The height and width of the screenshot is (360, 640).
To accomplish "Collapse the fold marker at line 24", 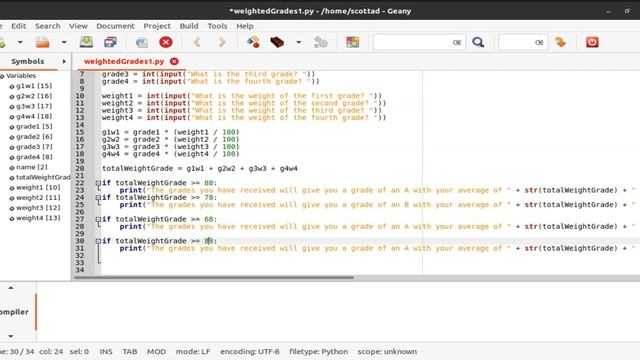I will [98, 198].
